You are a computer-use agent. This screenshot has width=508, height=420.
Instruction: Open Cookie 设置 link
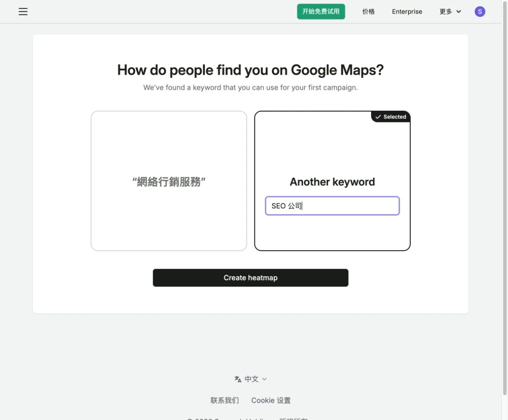tap(271, 400)
